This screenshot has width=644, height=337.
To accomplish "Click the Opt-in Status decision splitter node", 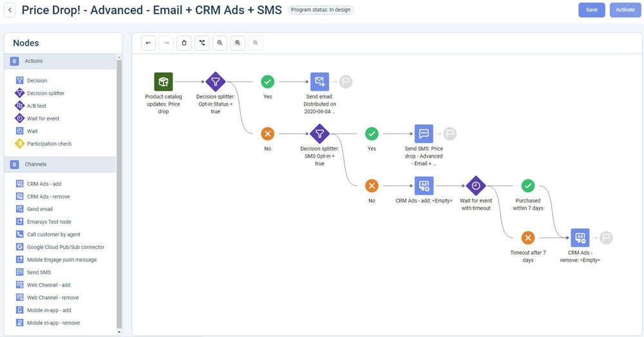I will pos(215,82).
